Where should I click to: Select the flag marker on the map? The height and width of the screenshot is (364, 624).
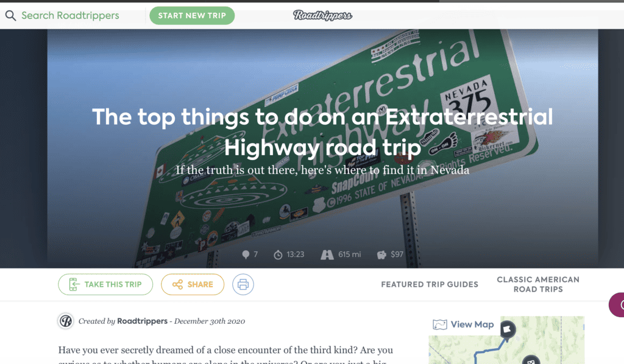pos(508,330)
